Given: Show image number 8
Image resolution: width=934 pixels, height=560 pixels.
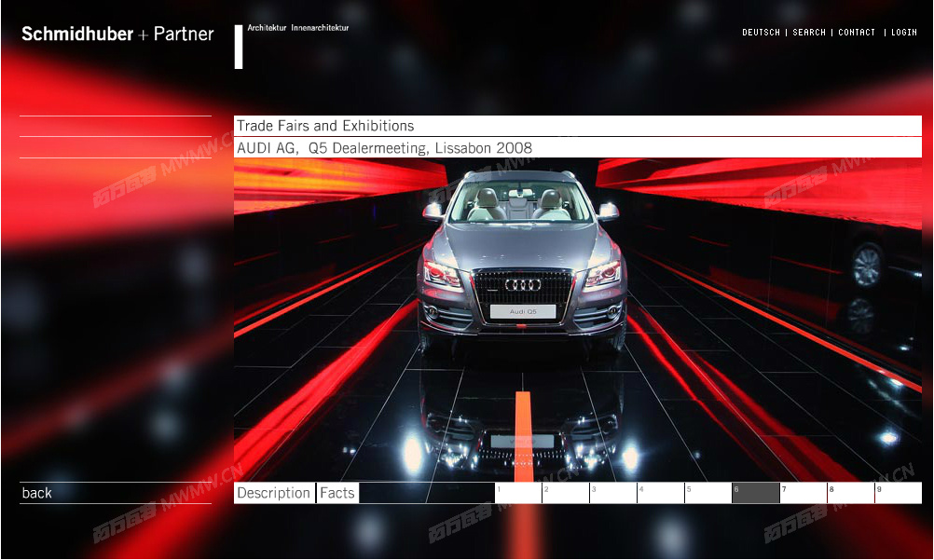Looking at the screenshot, I should point(851,493).
